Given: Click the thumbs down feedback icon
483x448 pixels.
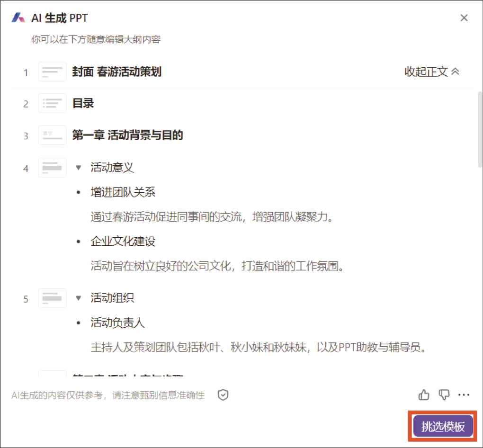Looking at the screenshot, I should (x=444, y=394).
